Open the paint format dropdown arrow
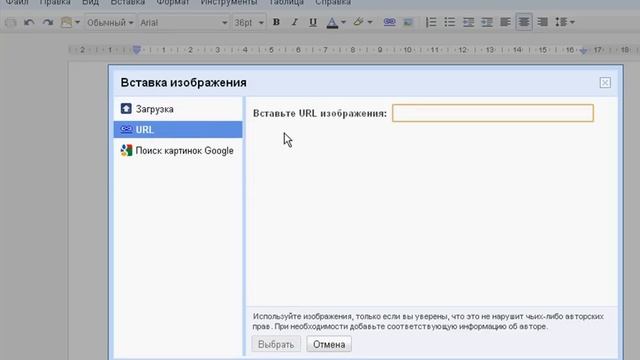Screen dimensions: 640x360 [x=77, y=22]
